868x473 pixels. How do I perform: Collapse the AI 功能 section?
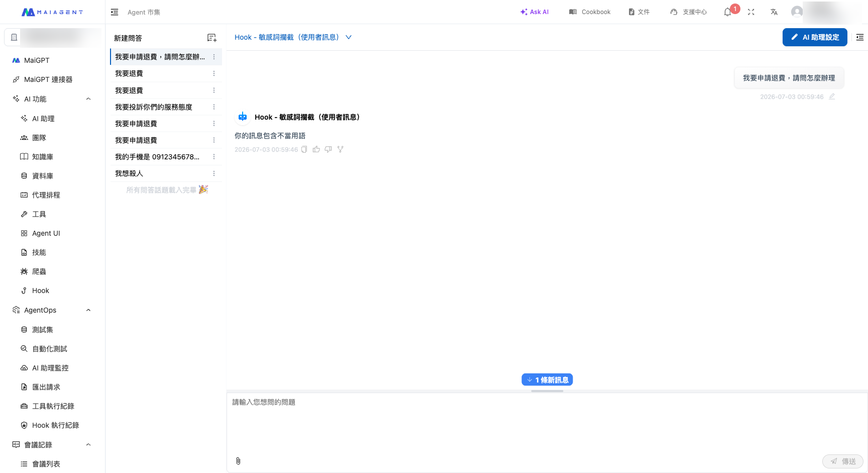click(88, 99)
